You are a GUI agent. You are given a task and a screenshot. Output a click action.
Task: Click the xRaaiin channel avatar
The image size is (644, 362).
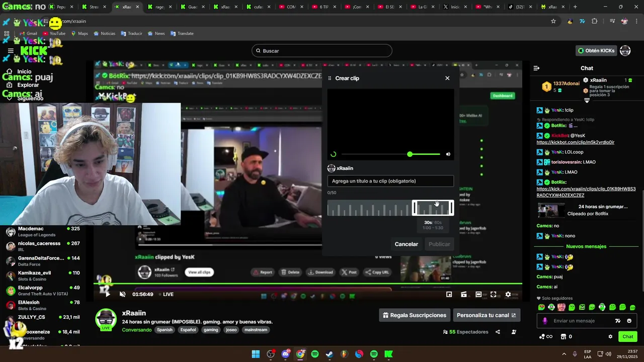coord(106,319)
